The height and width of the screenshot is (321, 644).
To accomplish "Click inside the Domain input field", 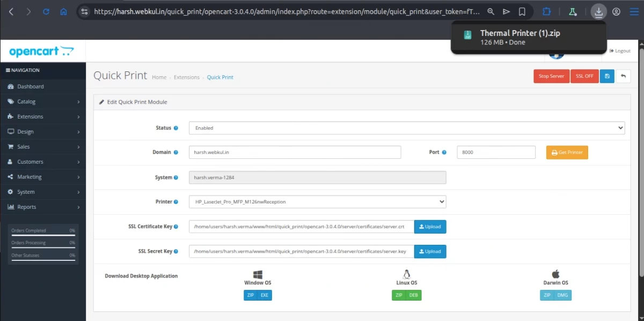I will coord(294,152).
